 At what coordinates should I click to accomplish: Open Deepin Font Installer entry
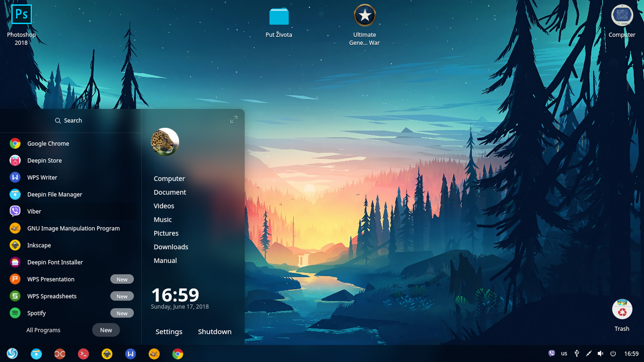point(71,262)
